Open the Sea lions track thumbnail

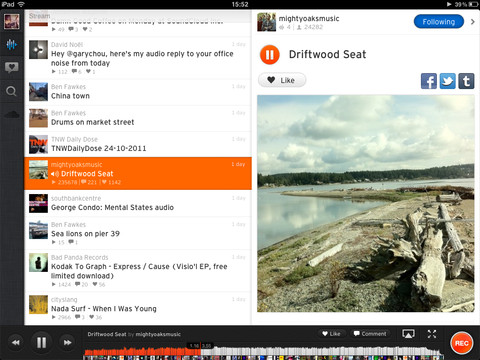tap(38, 230)
